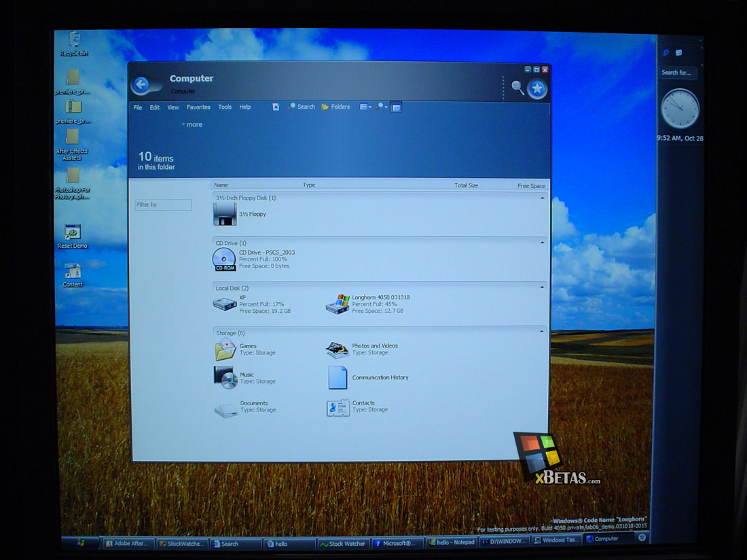
Task: Collapse the CD Drive group
Action: (542, 243)
